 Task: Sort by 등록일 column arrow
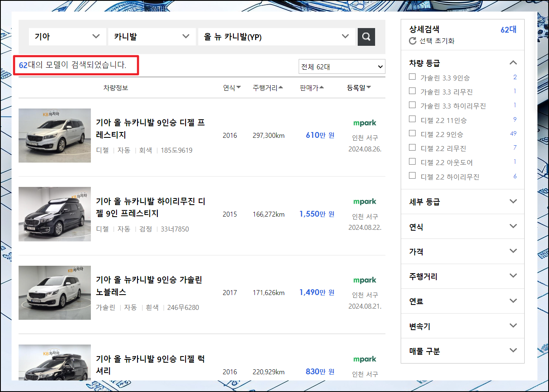pyautogui.click(x=369, y=87)
